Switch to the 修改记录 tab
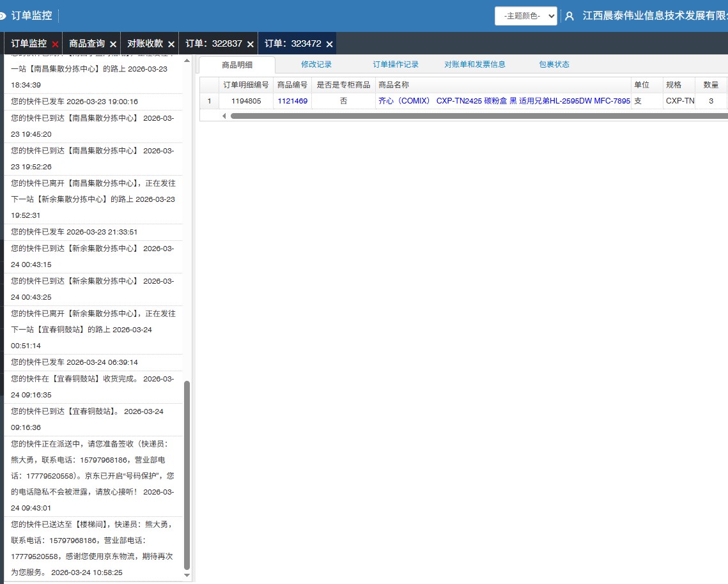The width and height of the screenshot is (728, 584). point(316,65)
